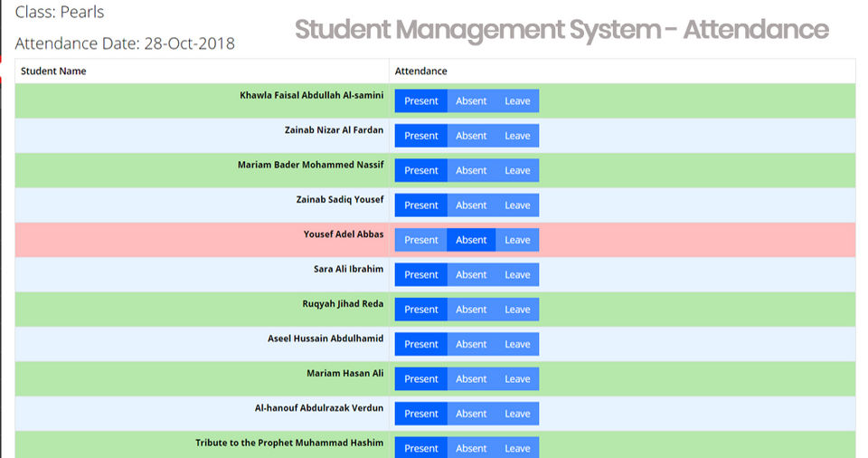
Task: Choose Leave for Al-hanouf Abdulrazak Verdun
Action: pos(517,414)
